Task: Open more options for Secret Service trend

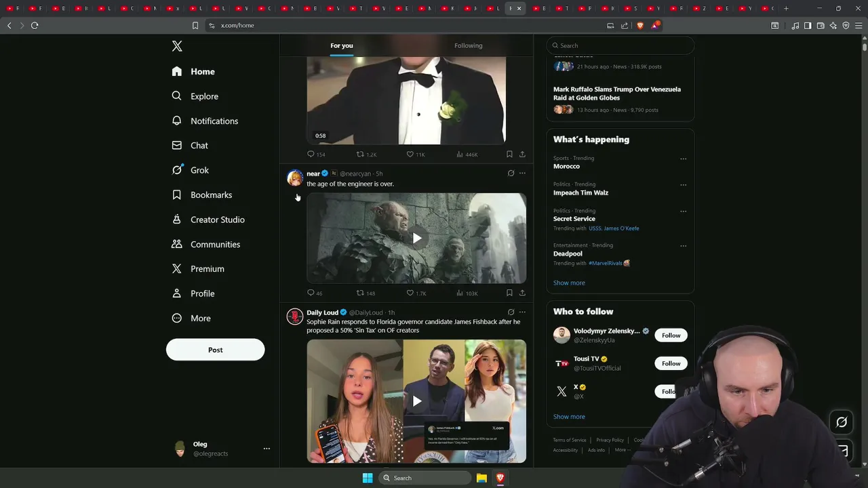Action: pos(683,211)
